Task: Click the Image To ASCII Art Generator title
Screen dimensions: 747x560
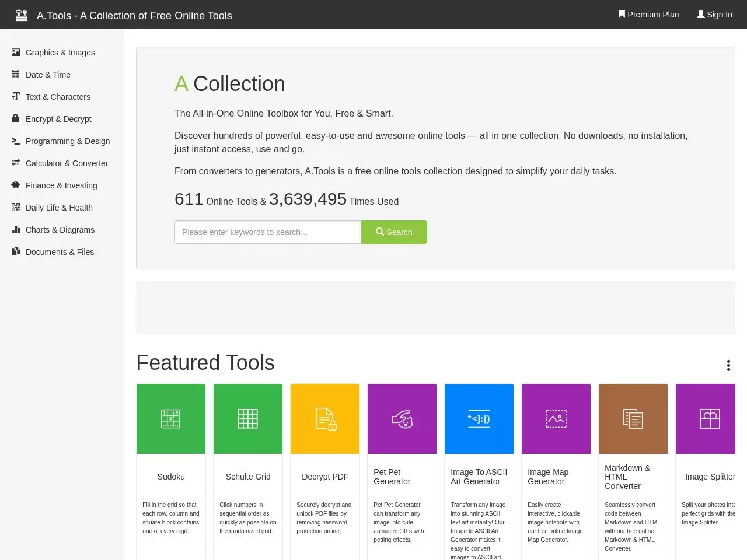Action: tap(479, 477)
